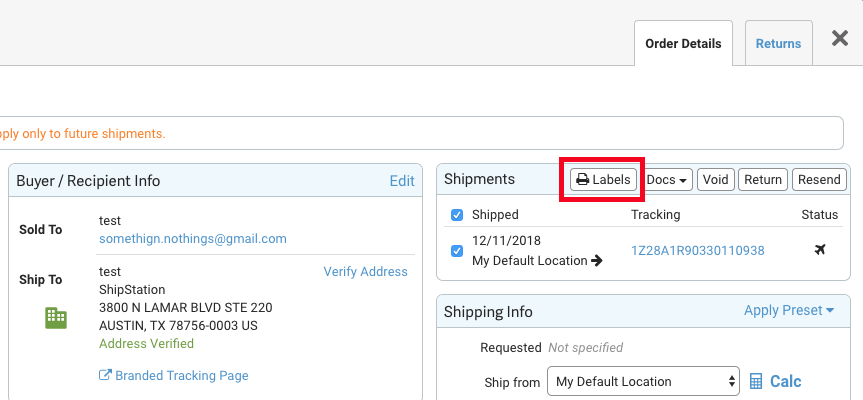Viewport: 863px width, 400px height.
Task: Click the arrow beside My Default Location
Action: point(597,261)
